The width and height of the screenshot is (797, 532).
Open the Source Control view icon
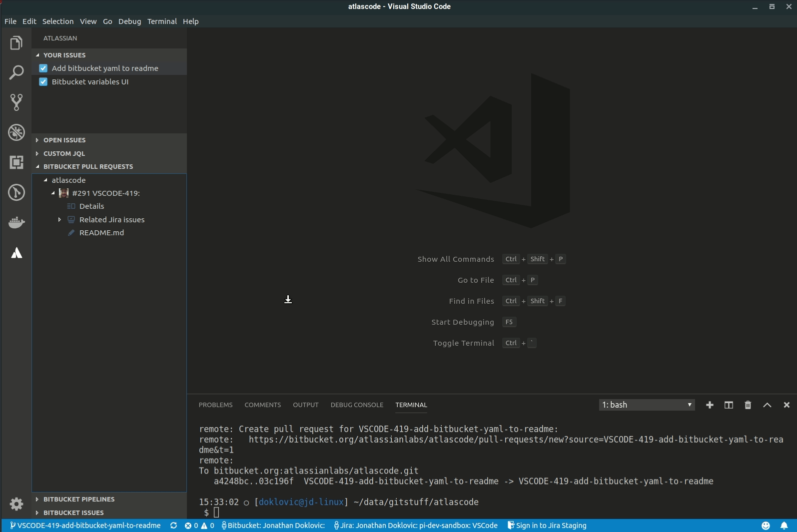point(16,102)
